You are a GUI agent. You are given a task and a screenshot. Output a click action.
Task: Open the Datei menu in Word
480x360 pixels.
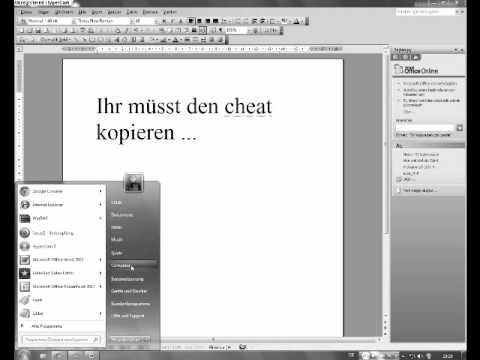click(26, 12)
